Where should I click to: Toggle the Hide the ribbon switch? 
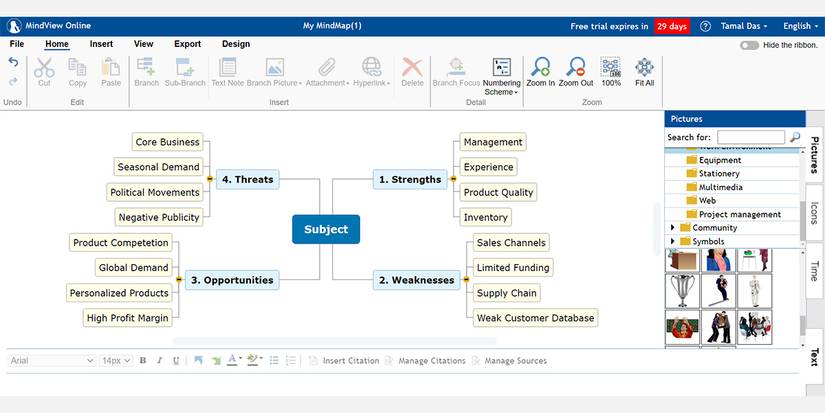point(749,45)
